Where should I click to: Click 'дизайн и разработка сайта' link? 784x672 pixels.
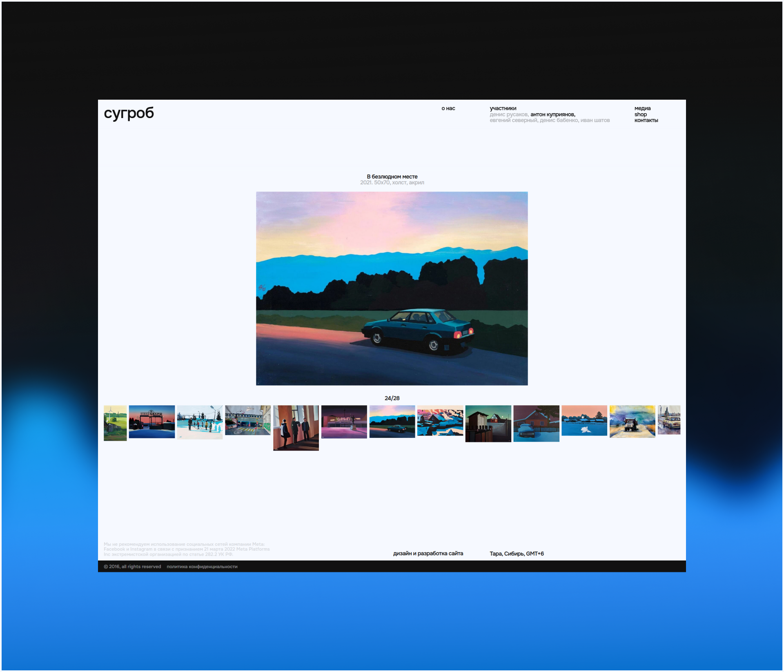428,554
